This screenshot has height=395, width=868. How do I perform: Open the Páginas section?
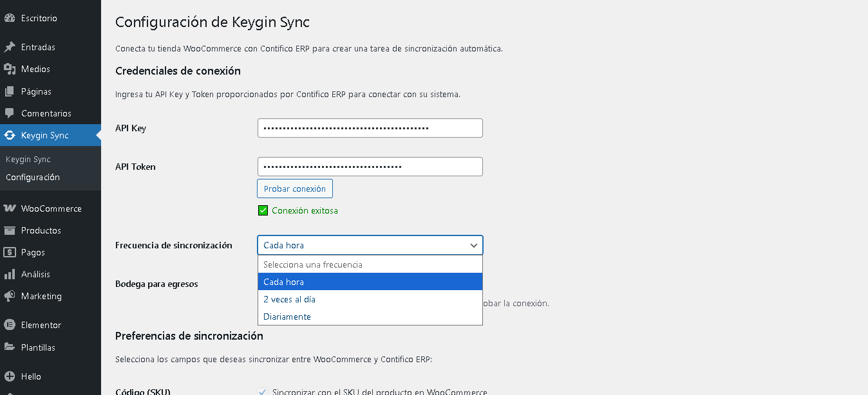[x=35, y=91]
